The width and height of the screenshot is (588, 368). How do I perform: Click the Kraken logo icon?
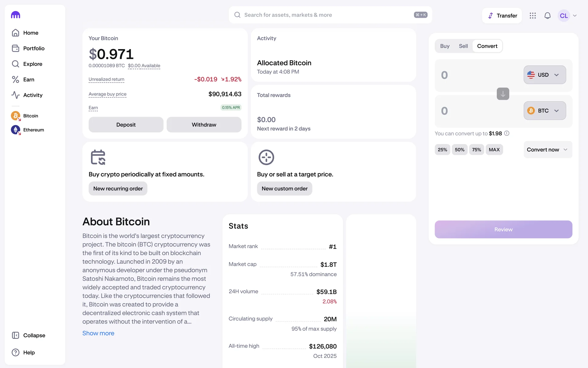click(16, 15)
